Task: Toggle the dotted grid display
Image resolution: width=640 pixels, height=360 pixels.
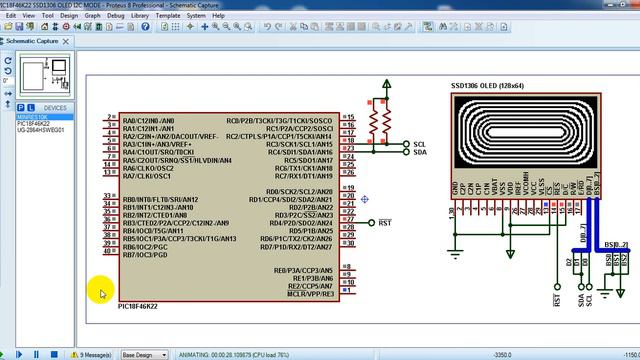Action: point(176,27)
